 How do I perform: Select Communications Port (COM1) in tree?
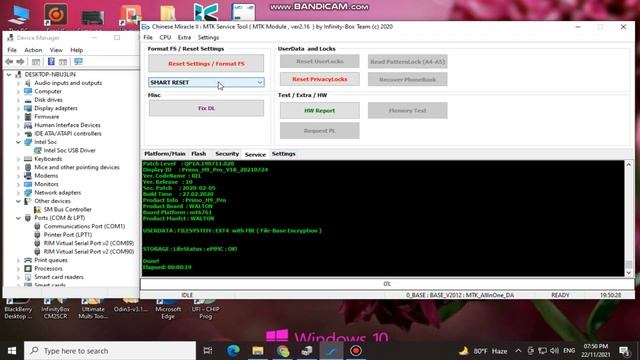(x=84, y=226)
